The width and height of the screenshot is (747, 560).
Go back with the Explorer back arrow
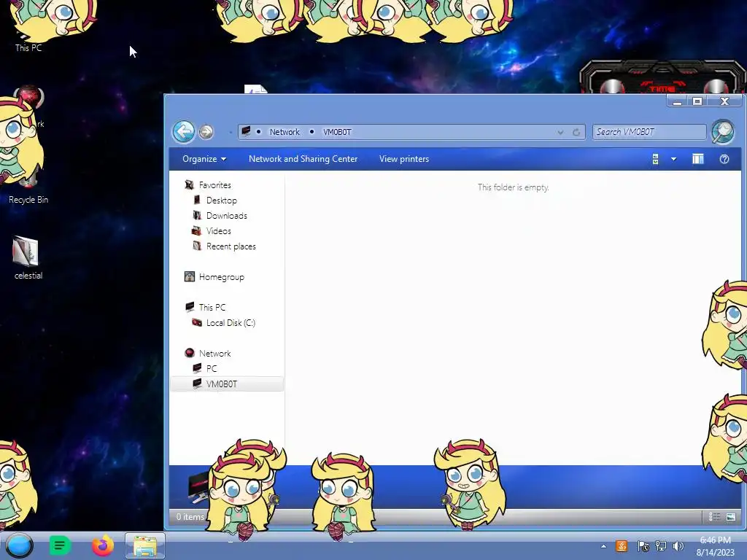pyautogui.click(x=183, y=131)
